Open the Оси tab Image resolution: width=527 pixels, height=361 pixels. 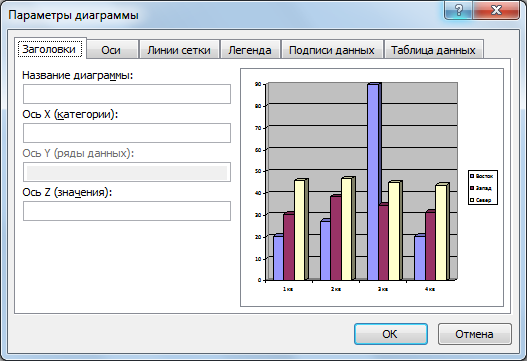point(112,50)
